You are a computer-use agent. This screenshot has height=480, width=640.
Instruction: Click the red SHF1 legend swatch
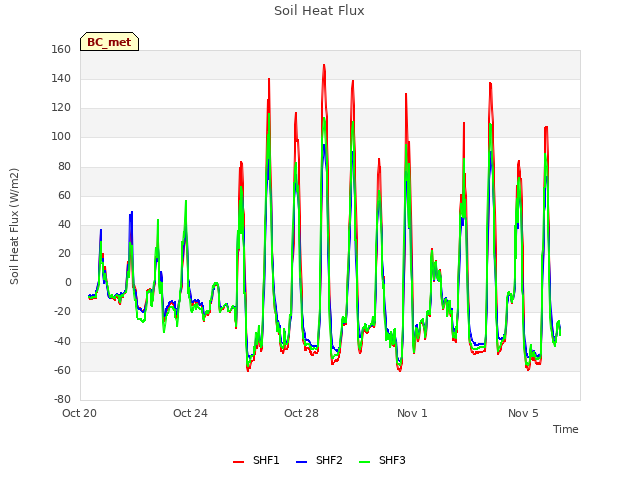(x=238, y=462)
